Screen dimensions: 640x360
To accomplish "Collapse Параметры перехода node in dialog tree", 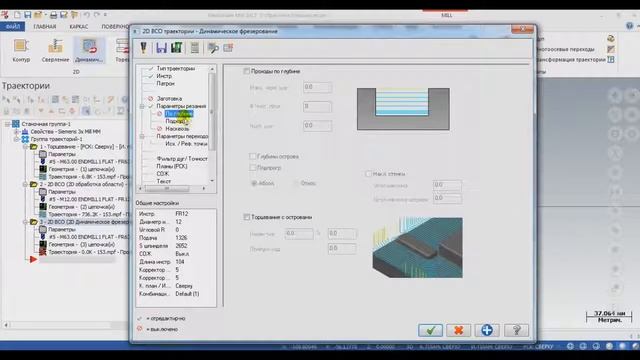I will 142,136.
